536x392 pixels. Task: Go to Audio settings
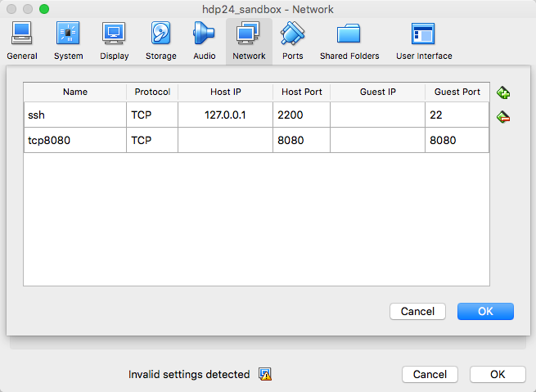(205, 40)
